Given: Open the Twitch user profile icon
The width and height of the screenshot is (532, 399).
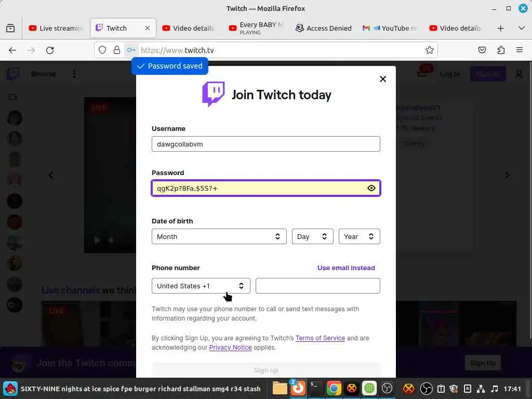Looking at the screenshot, I should coord(519,74).
